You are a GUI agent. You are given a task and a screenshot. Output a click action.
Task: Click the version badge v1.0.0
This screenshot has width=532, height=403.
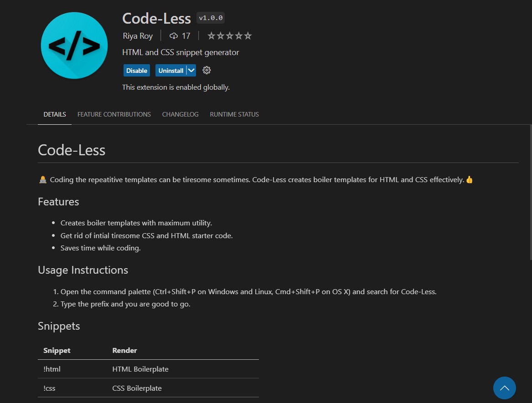pyautogui.click(x=211, y=18)
